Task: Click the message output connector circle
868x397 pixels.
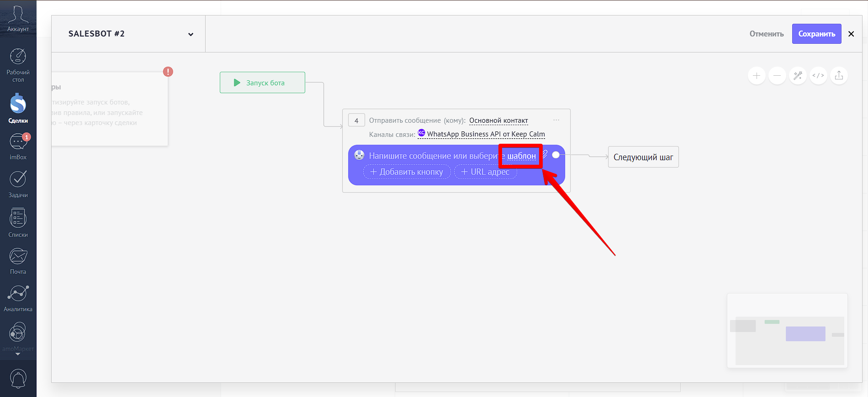Action: coord(556,155)
